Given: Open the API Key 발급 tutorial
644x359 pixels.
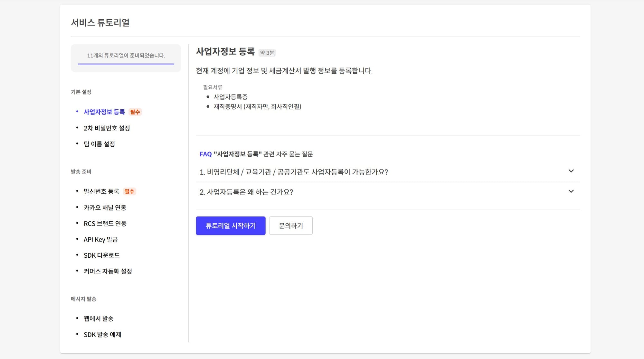Looking at the screenshot, I should point(101,239).
